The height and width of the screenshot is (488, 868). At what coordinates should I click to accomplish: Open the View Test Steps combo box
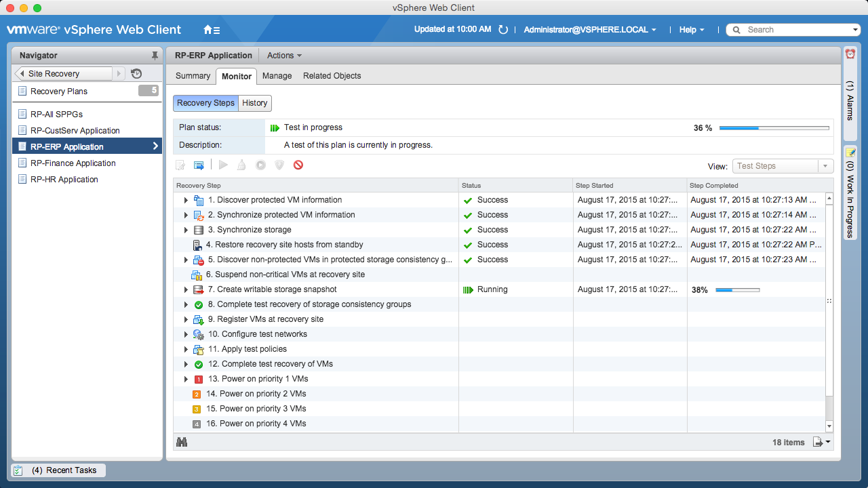(x=783, y=166)
